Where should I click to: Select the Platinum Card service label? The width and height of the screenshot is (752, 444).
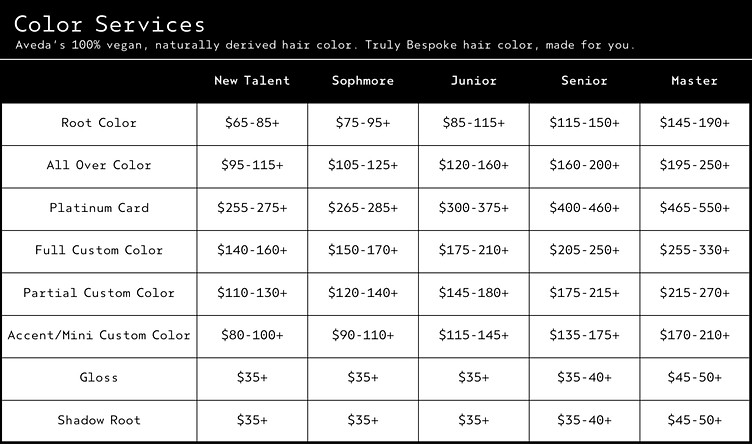[x=99, y=208]
